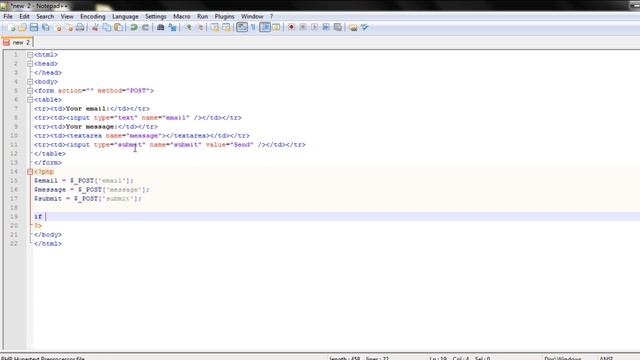
Task: Click the $message variable on line 16
Action: [50, 189]
